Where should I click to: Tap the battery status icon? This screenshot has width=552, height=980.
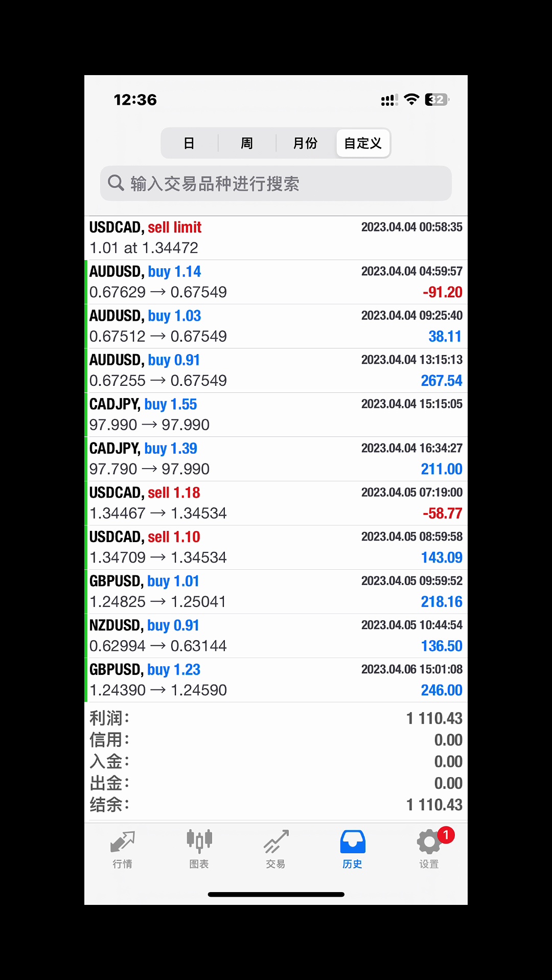click(x=437, y=100)
